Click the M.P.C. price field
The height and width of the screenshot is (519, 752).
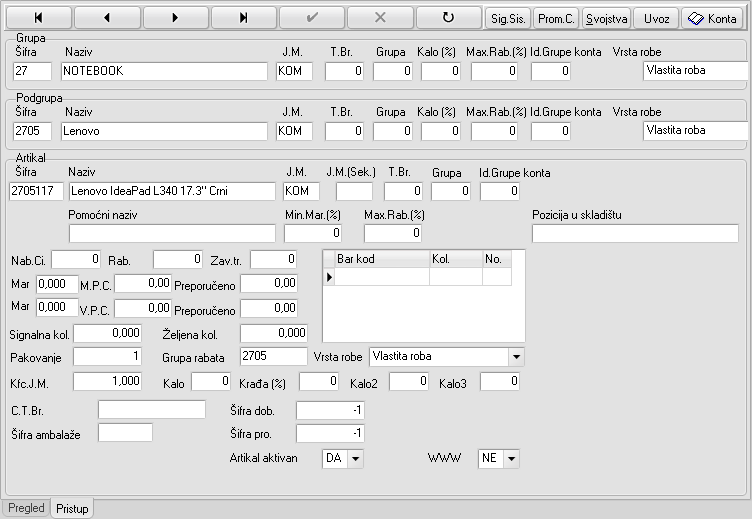pos(142,283)
